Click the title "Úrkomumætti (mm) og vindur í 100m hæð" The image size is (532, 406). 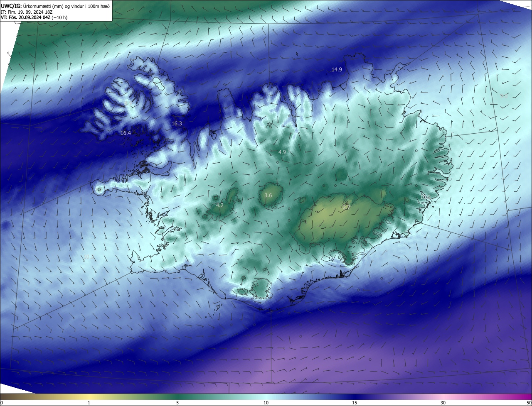click(66, 6)
